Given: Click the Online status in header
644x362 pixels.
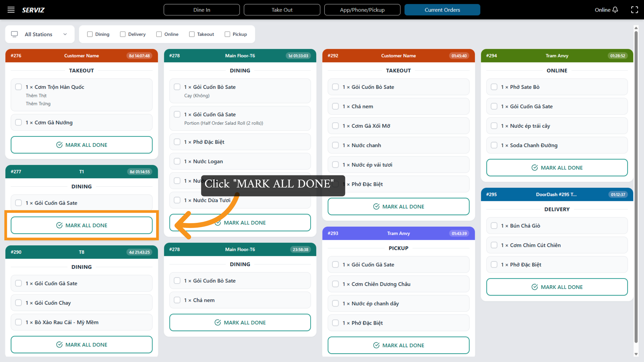Looking at the screenshot, I should [x=602, y=10].
